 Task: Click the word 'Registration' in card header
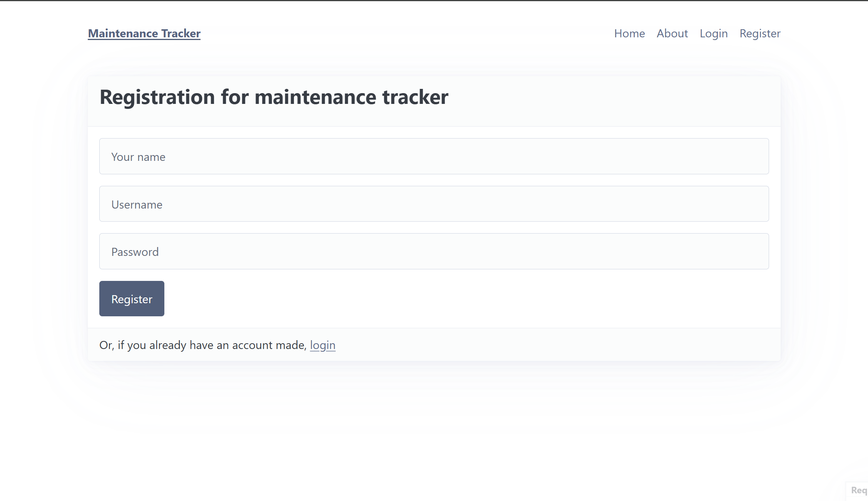point(157,97)
